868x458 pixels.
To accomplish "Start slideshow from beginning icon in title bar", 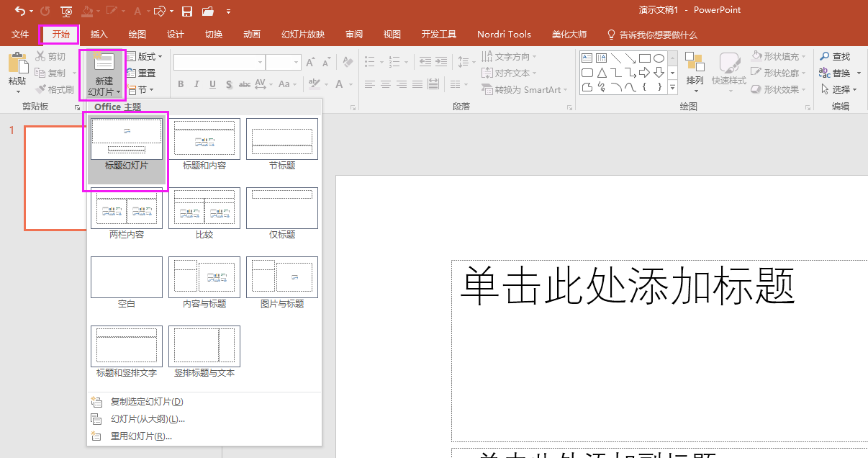I will point(66,11).
